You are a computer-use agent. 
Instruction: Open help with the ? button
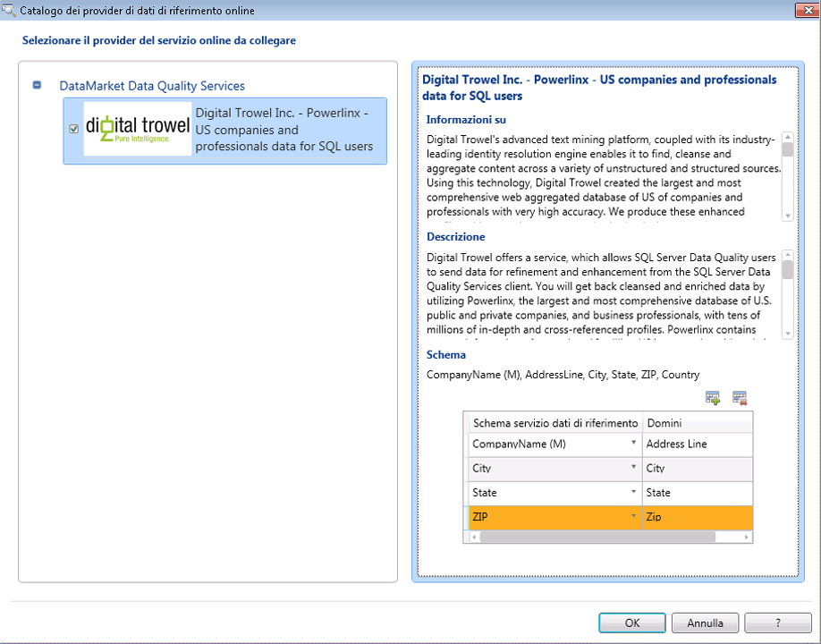click(x=777, y=623)
